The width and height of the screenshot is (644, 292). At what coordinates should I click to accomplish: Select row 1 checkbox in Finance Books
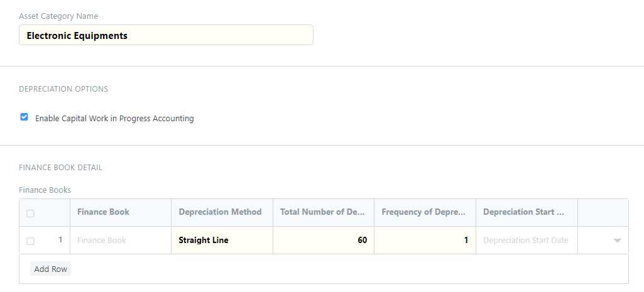(30, 241)
